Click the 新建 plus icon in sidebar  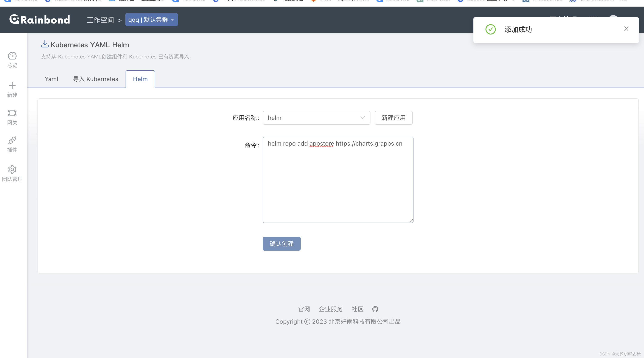click(12, 86)
